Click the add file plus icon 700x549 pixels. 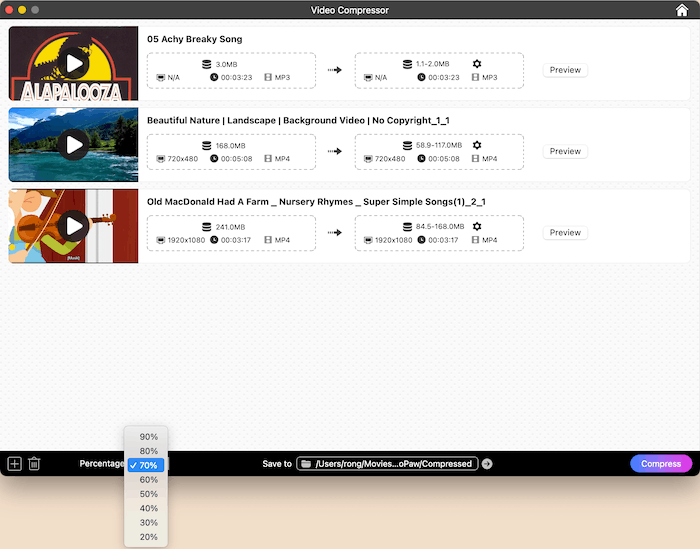(14, 464)
